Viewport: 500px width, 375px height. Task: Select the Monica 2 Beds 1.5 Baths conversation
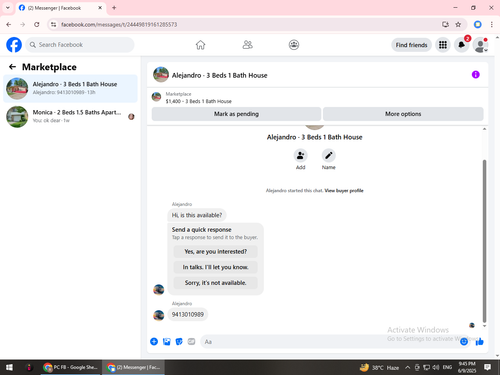point(70,117)
